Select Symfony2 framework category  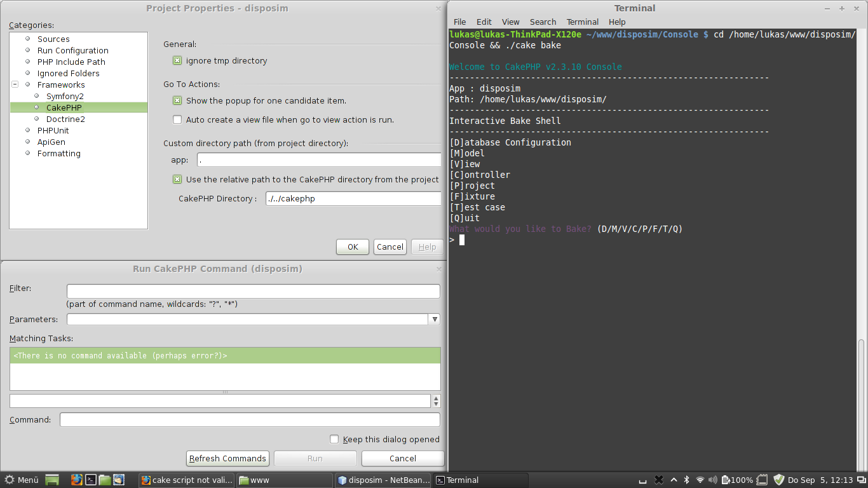coord(65,96)
